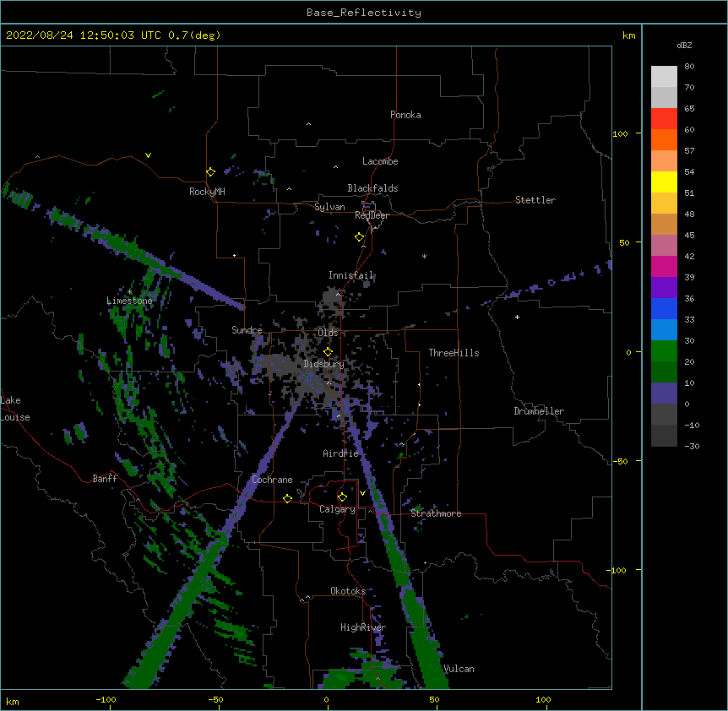The image size is (728, 711).
Task: Click the Limestone label
Action: (129, 301)
